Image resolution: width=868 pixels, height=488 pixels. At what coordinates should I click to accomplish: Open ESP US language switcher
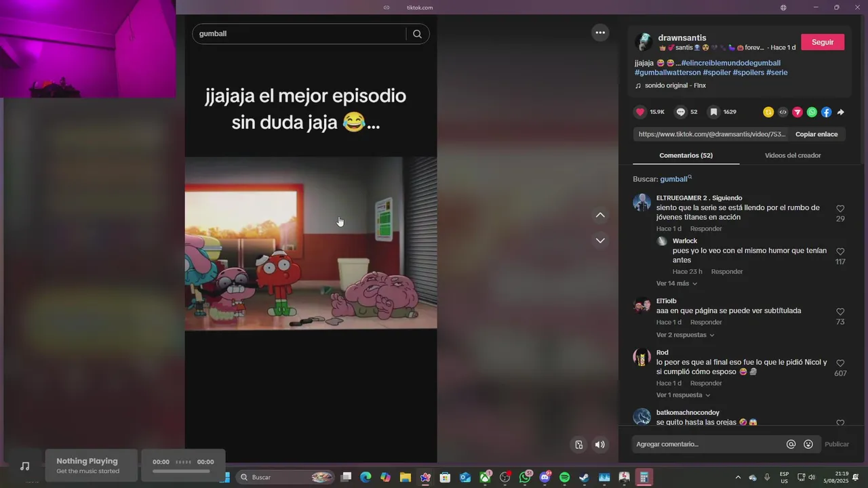point(784,477)
